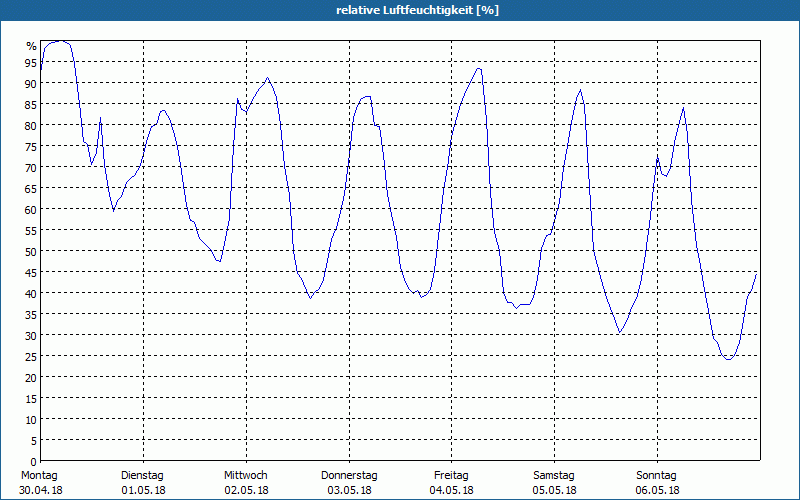Click the "%" unit label on the y-axis

click(31, 46)
